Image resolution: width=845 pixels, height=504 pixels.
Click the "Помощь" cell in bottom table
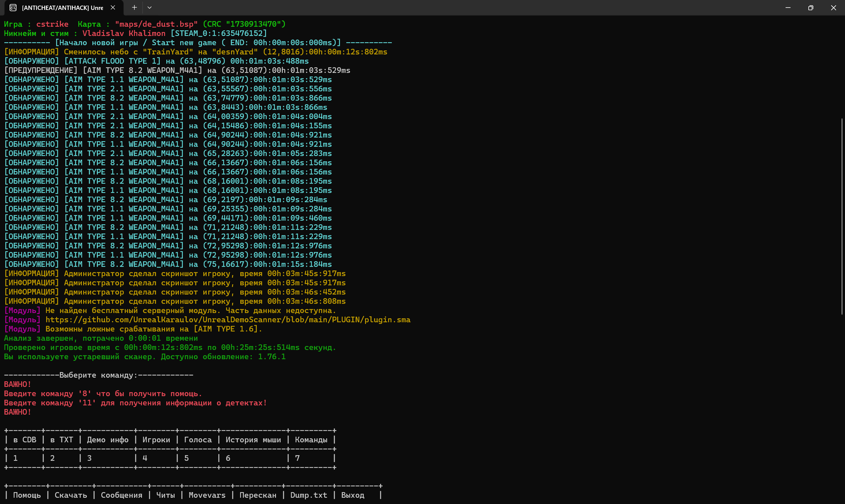[27, 495]
